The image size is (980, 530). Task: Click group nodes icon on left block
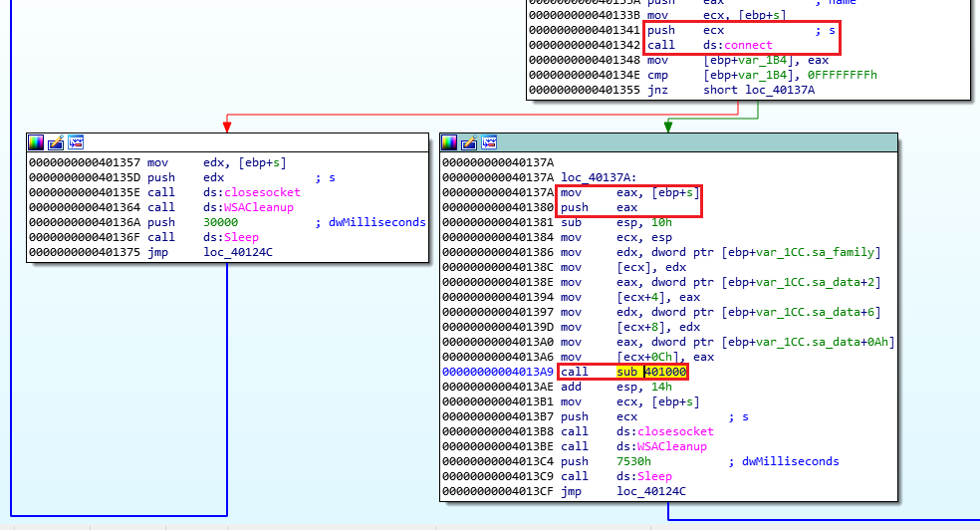pyautogui.click(x=76, y=142)
